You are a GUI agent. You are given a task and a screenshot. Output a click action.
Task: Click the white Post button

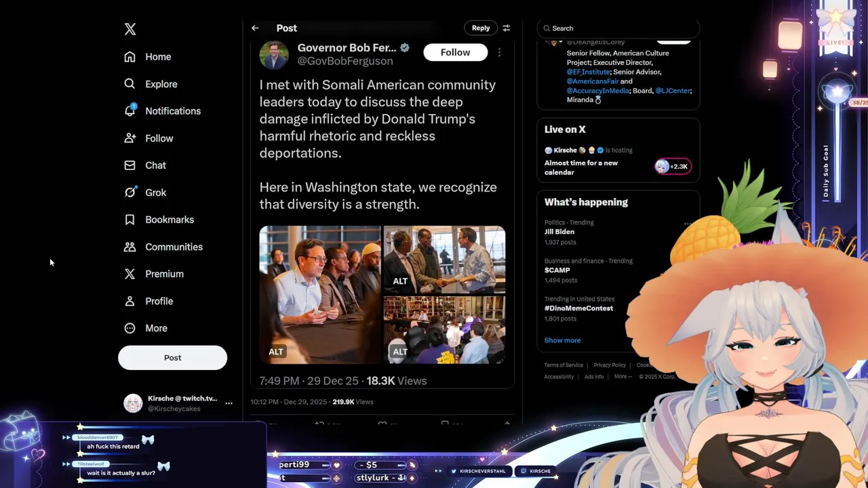point(172,357)
